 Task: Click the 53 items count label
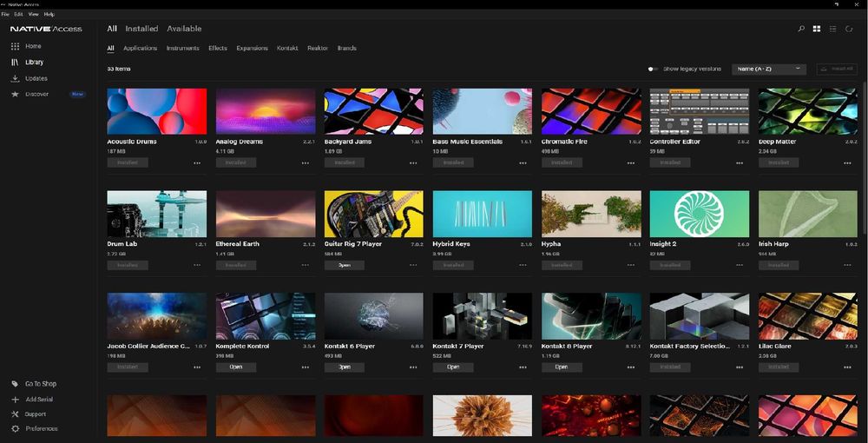(x=118, y=69)
